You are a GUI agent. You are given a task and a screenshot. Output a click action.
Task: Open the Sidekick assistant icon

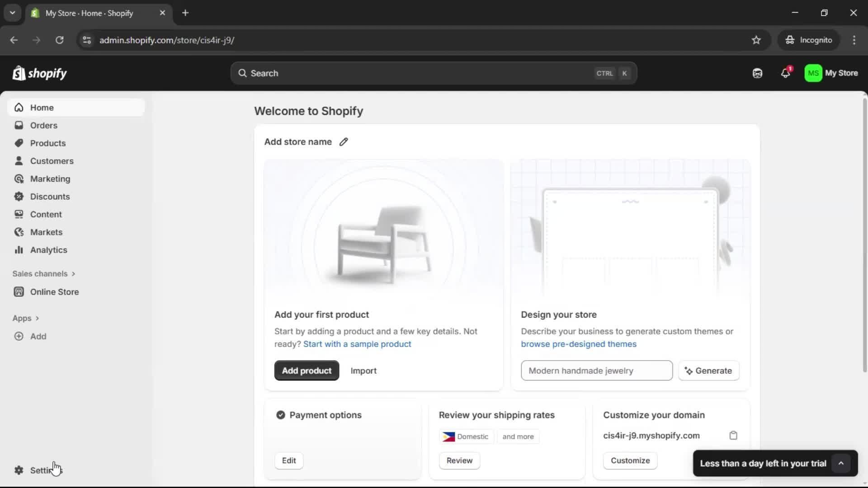tap(757, 73)
